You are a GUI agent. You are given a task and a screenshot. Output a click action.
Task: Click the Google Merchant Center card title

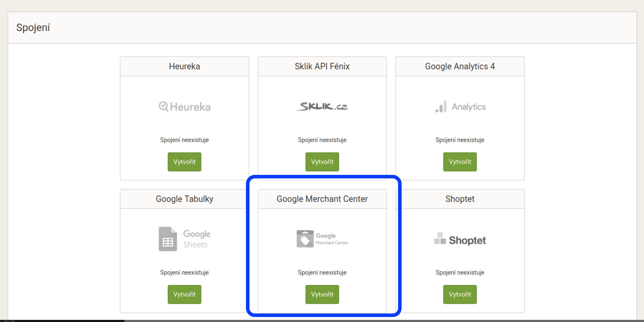pyautogui.click(x=322, y=199)
